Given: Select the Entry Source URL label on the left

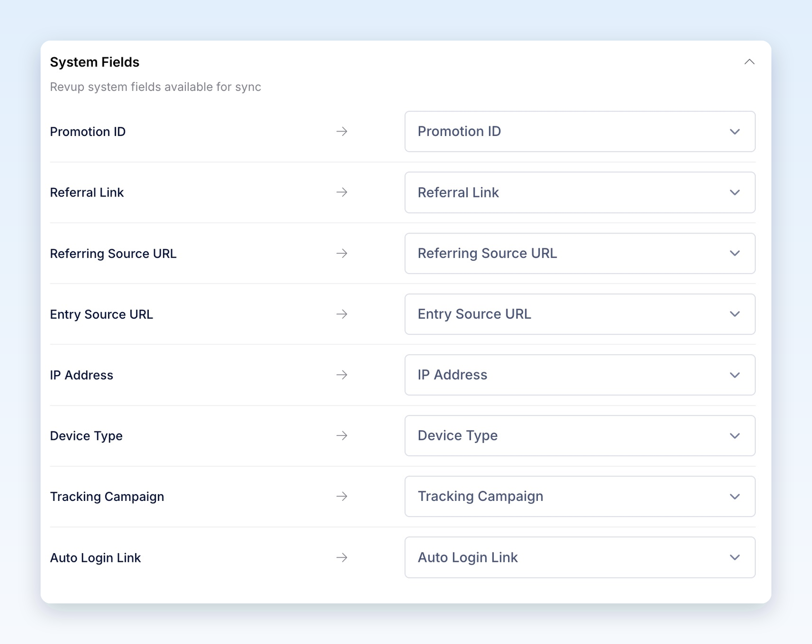Looking at the screenshot, I should tap(101, 314).
